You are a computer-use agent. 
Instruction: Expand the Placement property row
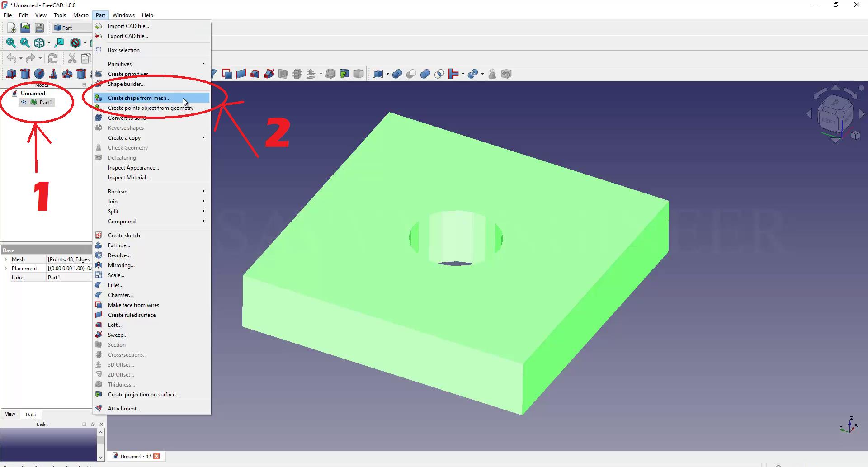(6, 269)
